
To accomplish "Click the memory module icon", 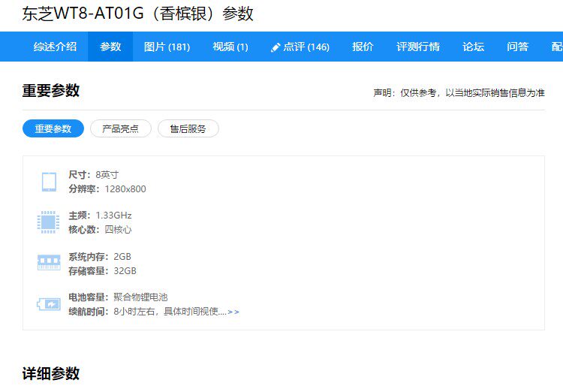I will (x=49, y=262).
